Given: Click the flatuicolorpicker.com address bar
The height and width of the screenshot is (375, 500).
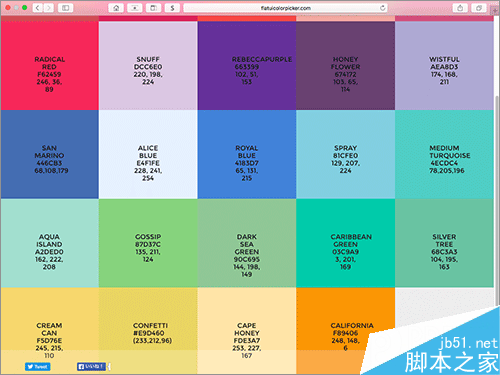Looking at the screenshot, I should [285, 8].
